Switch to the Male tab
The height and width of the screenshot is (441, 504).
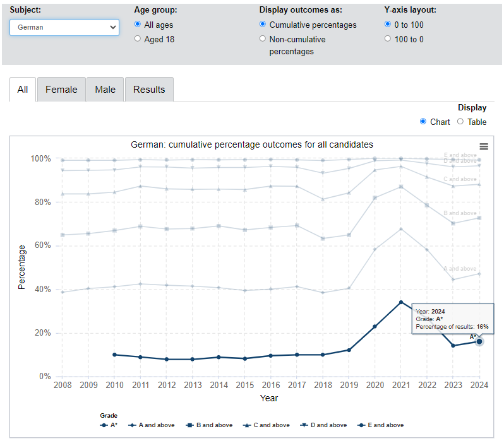(105, 90)
